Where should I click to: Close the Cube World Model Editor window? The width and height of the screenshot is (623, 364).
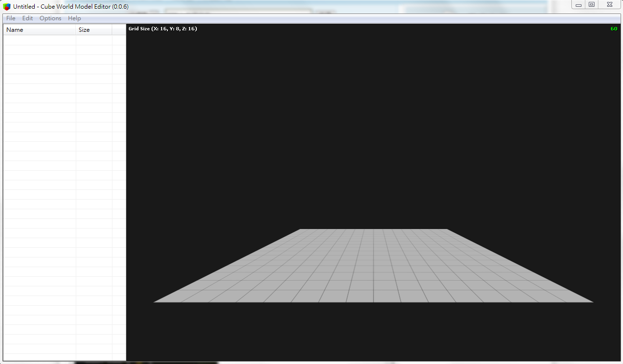click(610, 5)
